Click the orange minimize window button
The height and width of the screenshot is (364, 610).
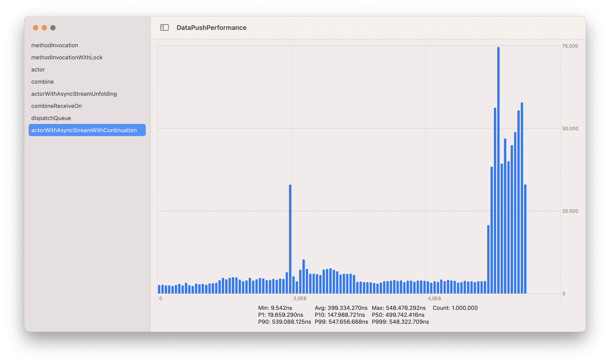(44, 28)
